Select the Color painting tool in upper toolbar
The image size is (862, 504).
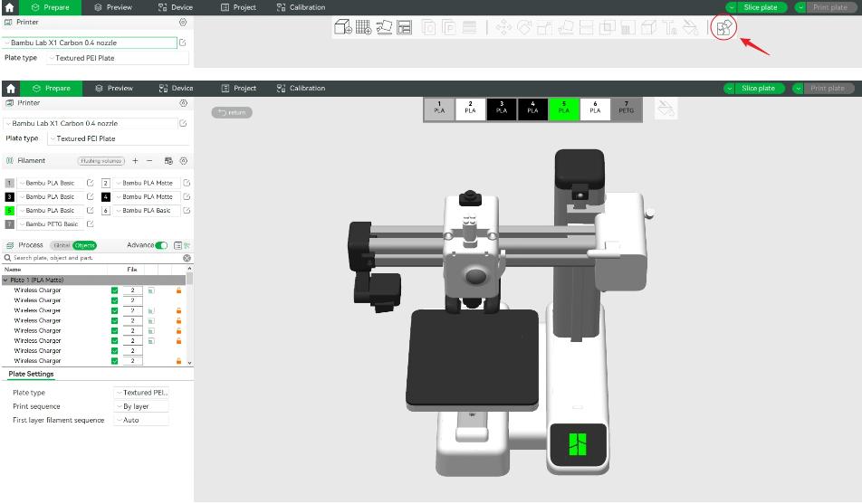pyautogui.click(x=690, y=27)
